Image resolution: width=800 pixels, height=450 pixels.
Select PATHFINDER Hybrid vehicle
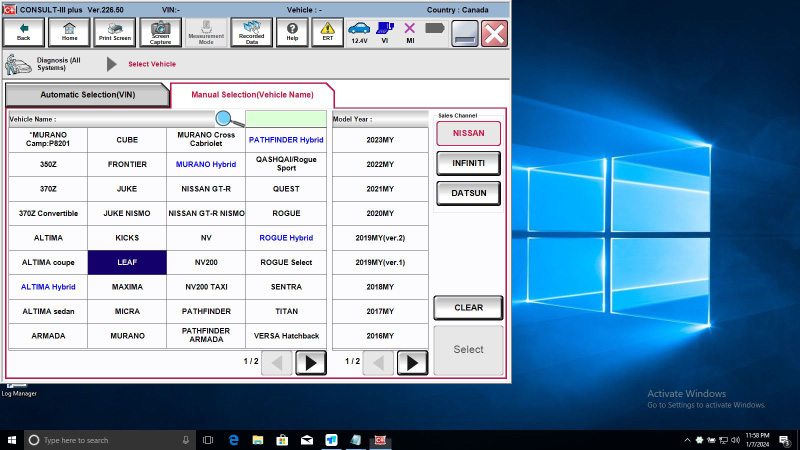pos(286,140)
